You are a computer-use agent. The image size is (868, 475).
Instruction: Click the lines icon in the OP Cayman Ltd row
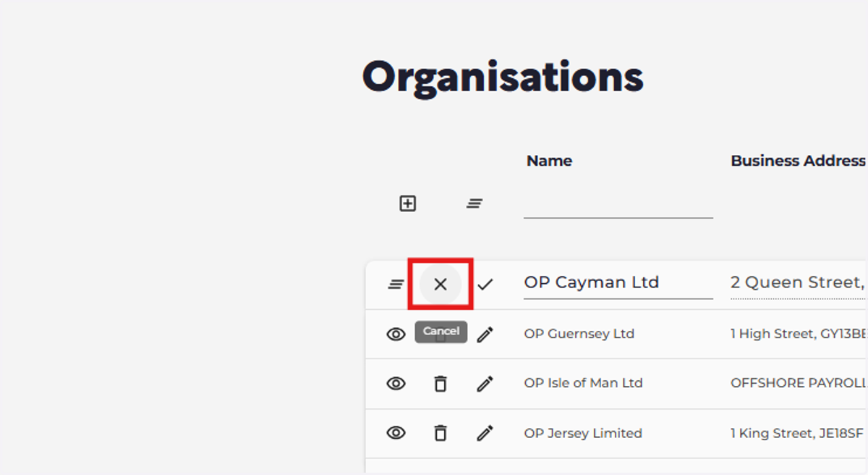396,285
